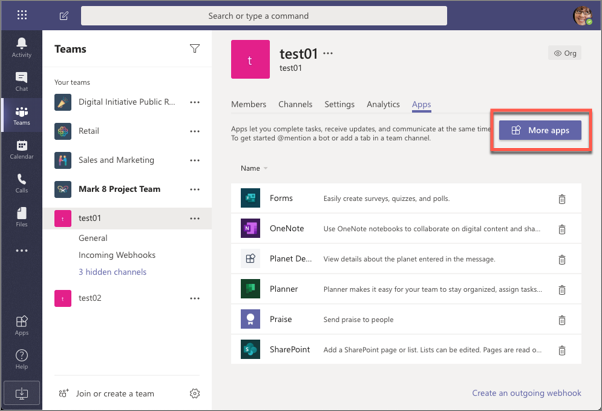This screenshot has width=602, height=411.
Task: Open the ellipsis next to test01 header
Action: click(328, 53)
